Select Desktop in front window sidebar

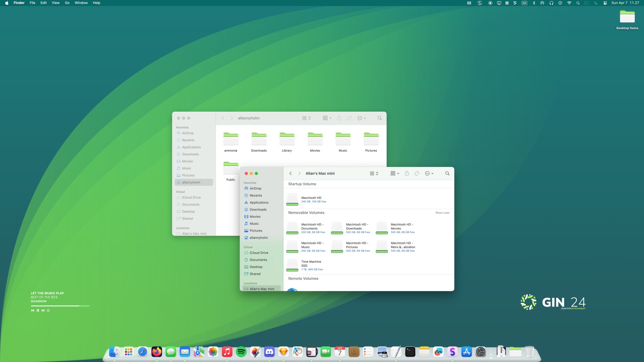(x=261, y=267)
